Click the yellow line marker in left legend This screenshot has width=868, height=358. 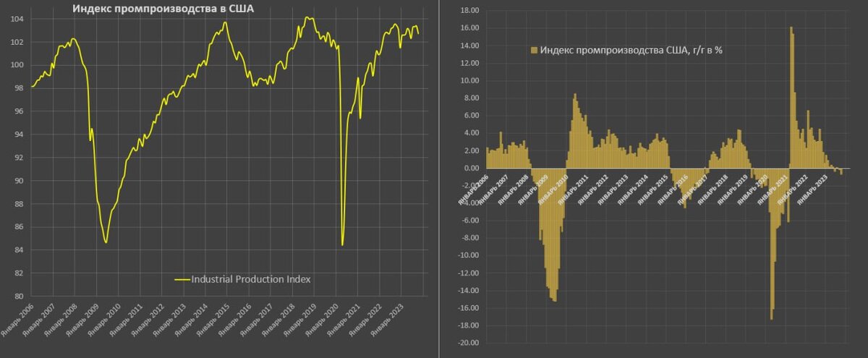click(182, 279)
